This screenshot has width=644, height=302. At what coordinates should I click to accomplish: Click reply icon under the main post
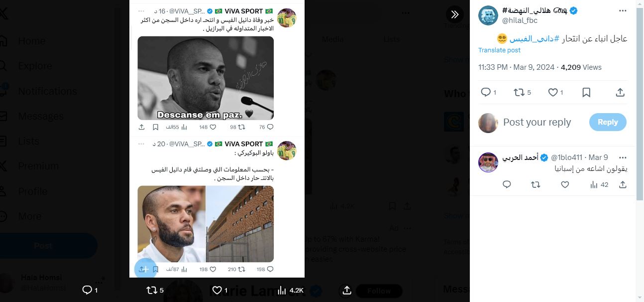click(486, 92)
